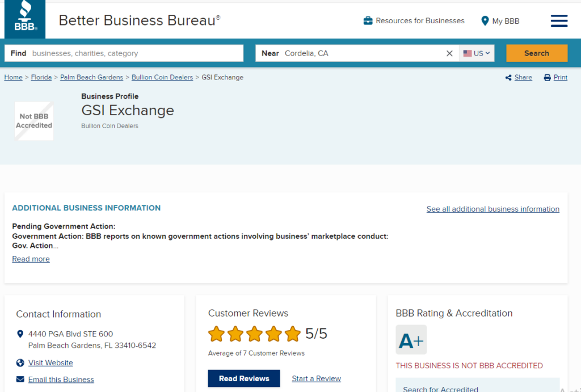Image resolution: width=581 pixels, height=392 pixels.
Task: Click the orange Search button
Action: click(537, 53)
